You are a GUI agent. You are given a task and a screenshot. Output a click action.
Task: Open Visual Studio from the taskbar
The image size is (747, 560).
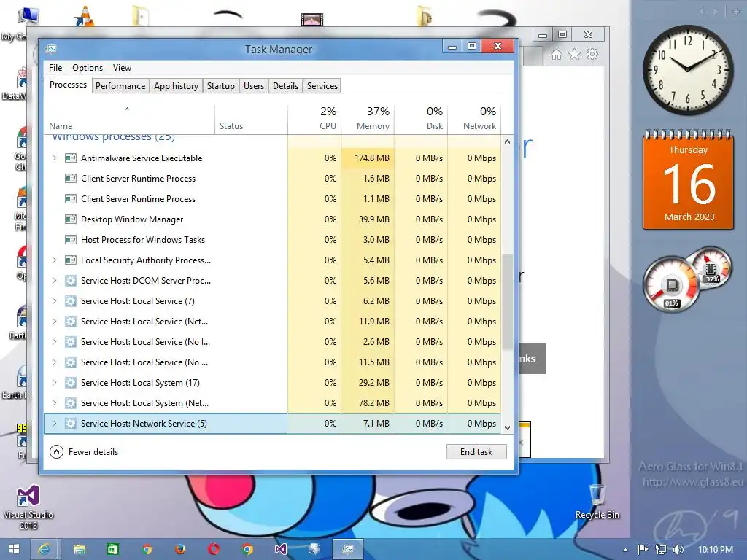tap(281, 550)
